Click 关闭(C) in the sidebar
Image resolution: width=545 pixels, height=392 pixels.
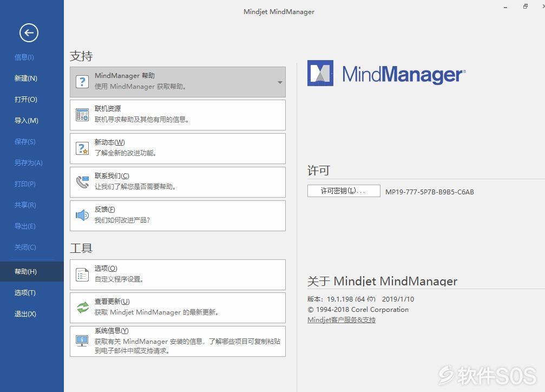tap(25, 247)
